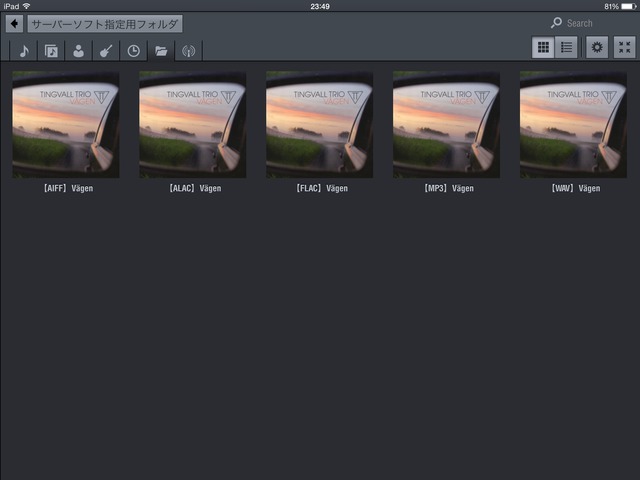Select the folder browsing tab

161,51
